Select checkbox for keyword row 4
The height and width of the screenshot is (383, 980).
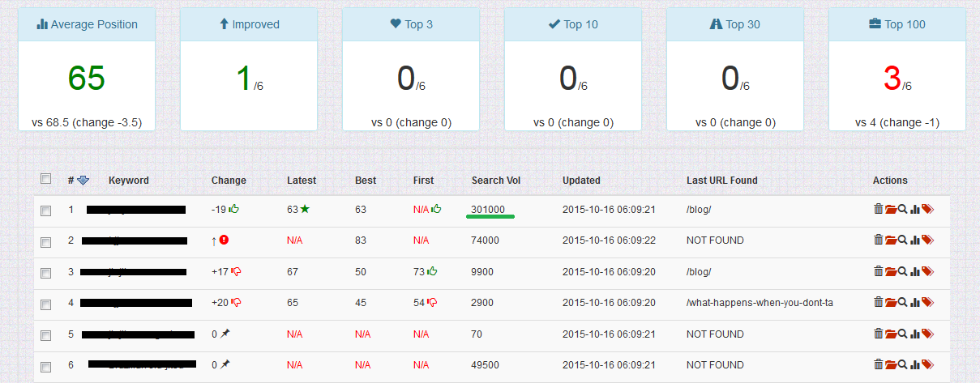pyautogui.click(x=46, y=304)
